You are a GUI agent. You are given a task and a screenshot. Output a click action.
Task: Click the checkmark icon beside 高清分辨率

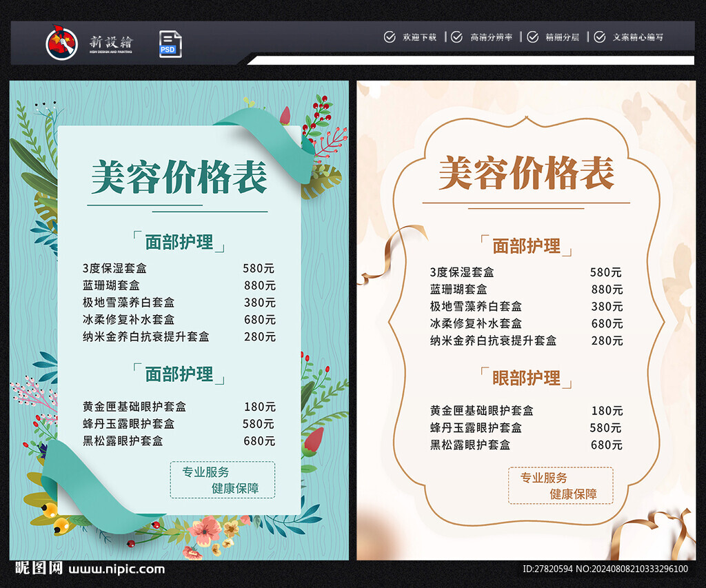click(x=456, y=37)
